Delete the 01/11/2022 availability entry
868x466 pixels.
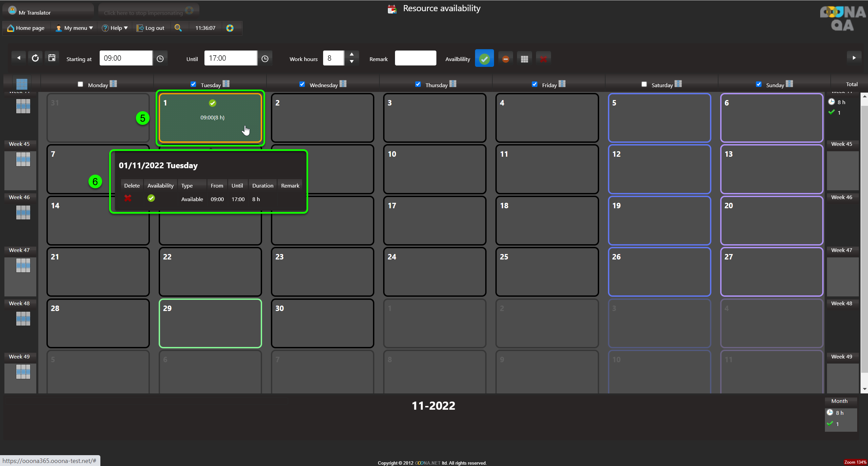128,198
